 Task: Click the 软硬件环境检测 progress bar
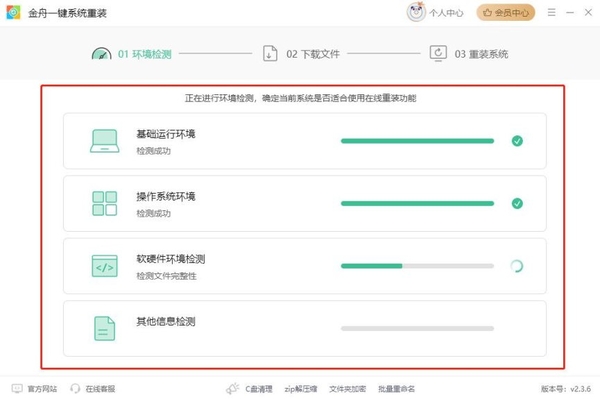coord(417,266)
